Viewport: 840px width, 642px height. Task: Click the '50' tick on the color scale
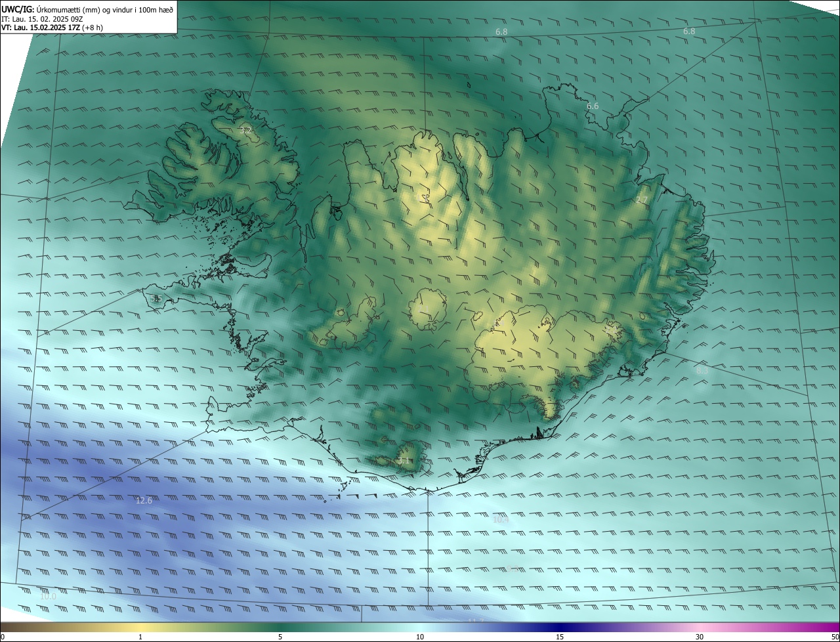(x=835, y=637)
